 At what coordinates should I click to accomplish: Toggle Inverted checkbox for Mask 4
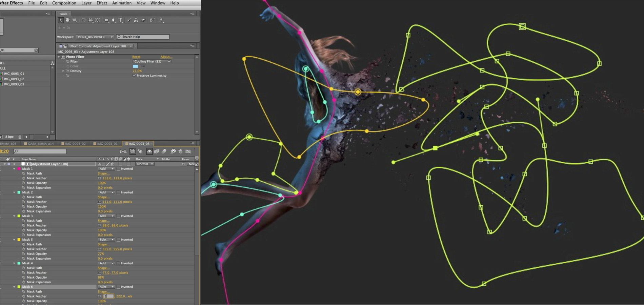coord(118,263)
